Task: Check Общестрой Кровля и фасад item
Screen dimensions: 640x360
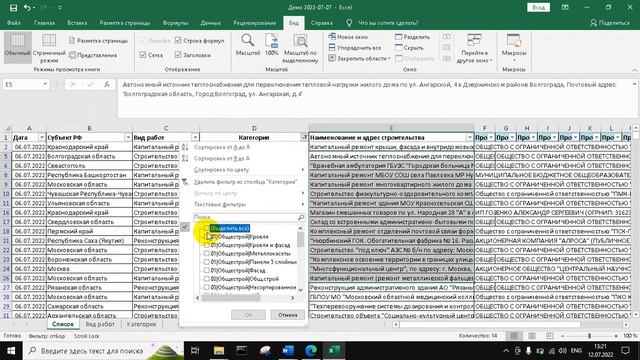Action: 207,245
